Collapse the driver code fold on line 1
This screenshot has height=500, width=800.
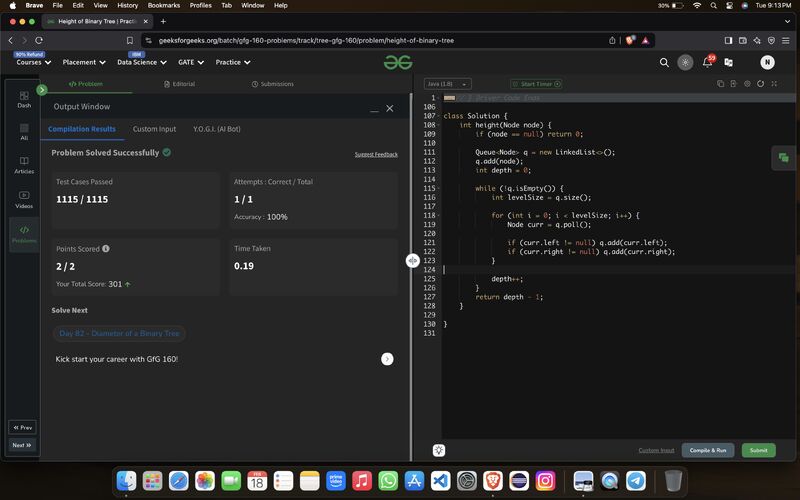438,98
